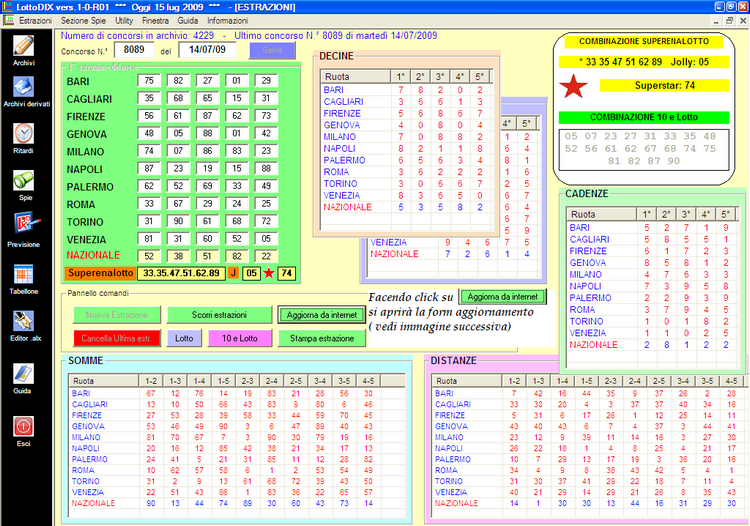
Task: Click the Esci exit icon
Action: point(24,428)
